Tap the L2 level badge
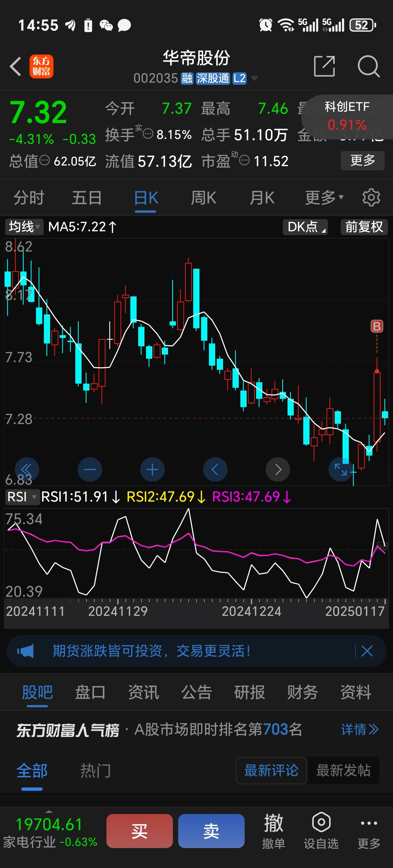393x868 pixels. (x=239, y=79)
